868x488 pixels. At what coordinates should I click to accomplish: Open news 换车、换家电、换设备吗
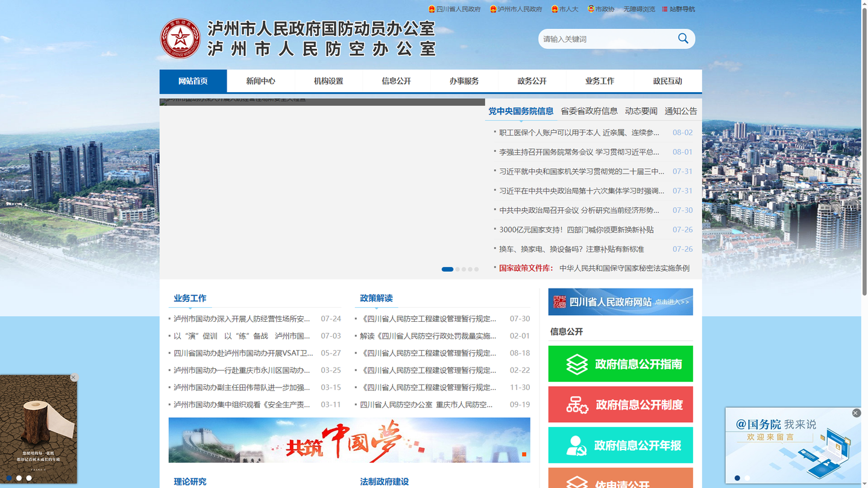pyautogui.click(x=571, y=249)
